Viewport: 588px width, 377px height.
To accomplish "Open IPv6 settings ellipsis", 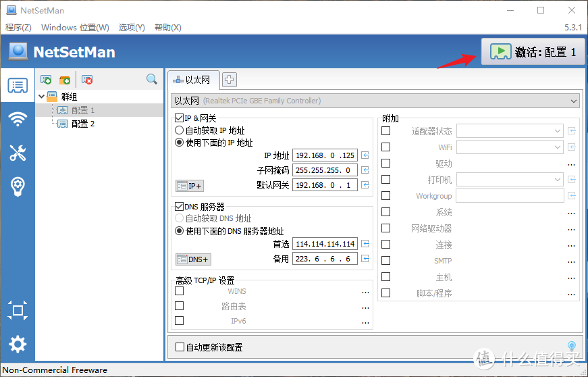I will pos(365,322).
